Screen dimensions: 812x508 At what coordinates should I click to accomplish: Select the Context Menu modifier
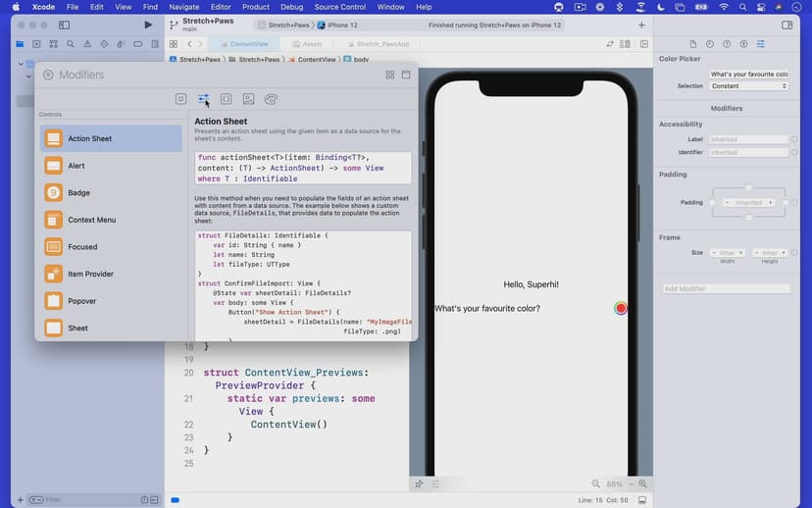tap(91, 220)
